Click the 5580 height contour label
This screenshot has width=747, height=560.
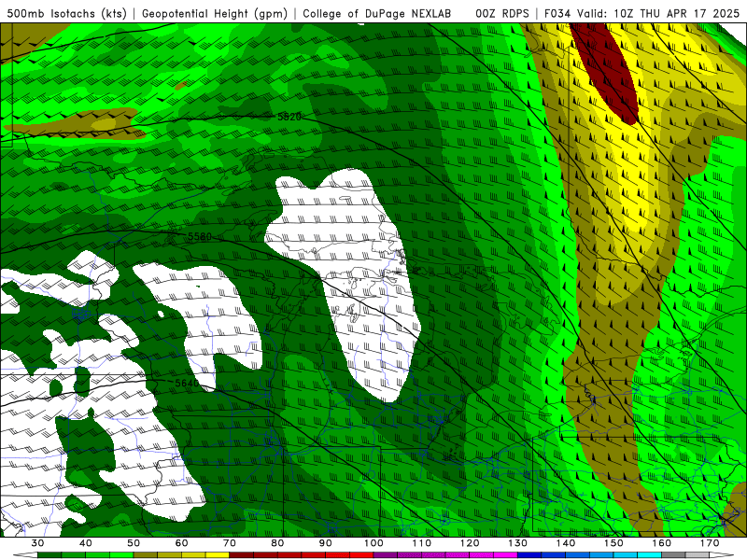200,237
